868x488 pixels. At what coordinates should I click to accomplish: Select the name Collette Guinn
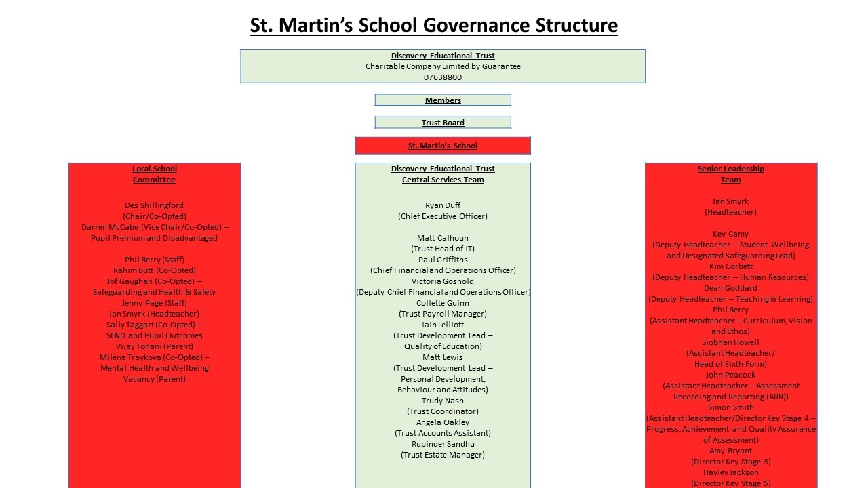(x=443, y=303)
